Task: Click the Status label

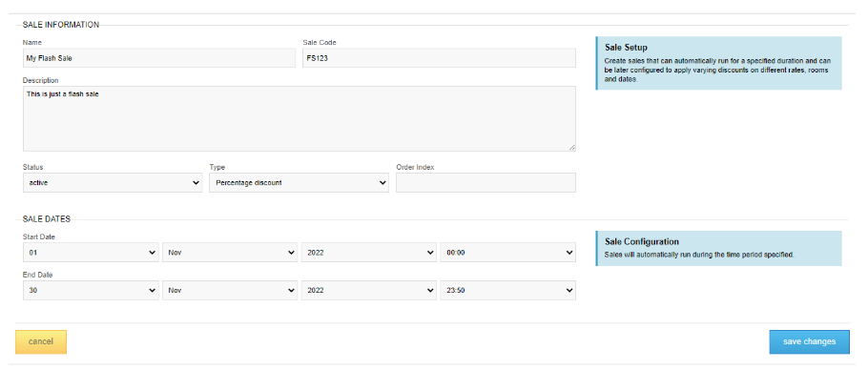Action: point(32,167)
